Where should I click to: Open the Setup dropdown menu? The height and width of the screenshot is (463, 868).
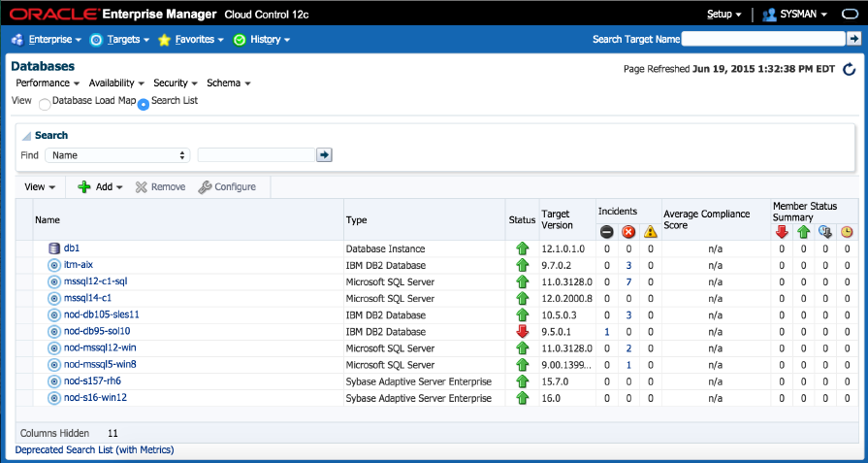[724, 15]
